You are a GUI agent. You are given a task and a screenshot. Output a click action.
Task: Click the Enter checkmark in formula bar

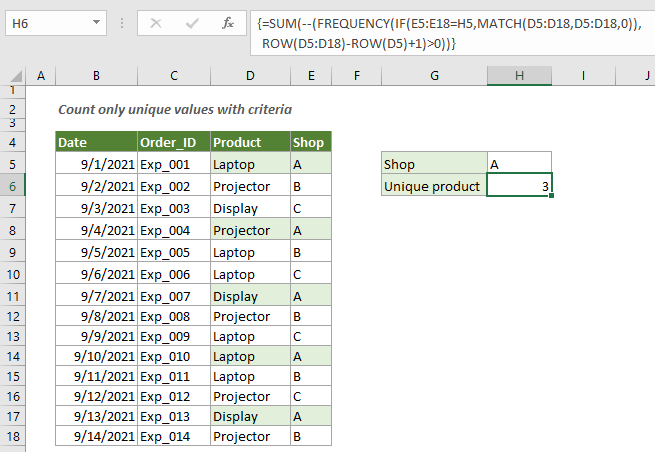(x=191, y=21)
